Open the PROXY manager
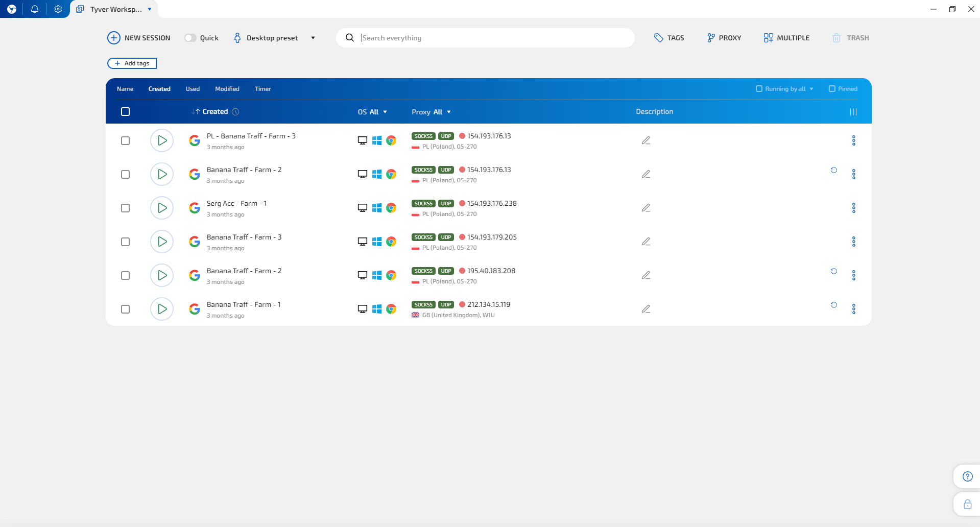The image size is (980, 527). (724, 38)
